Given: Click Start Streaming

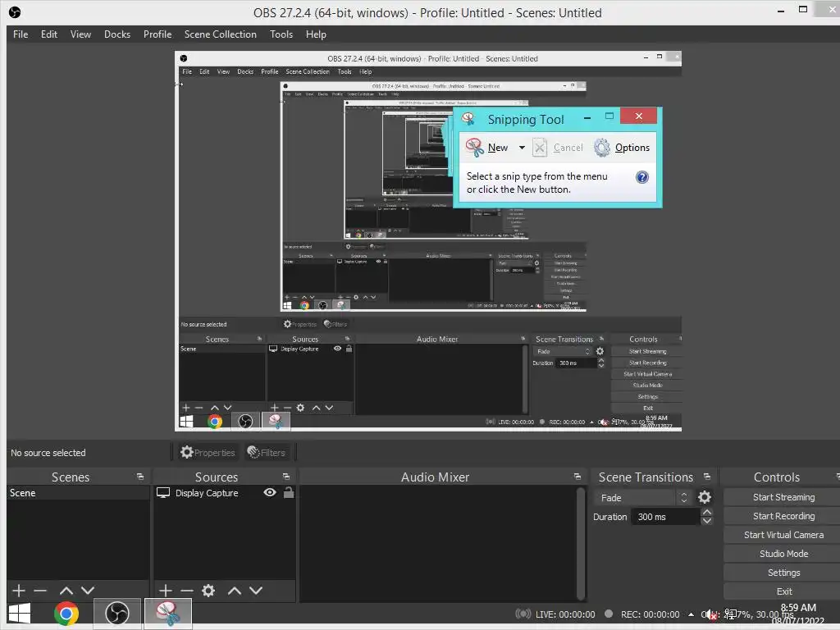Looking at the screenshot, I should tap(783, 497).
